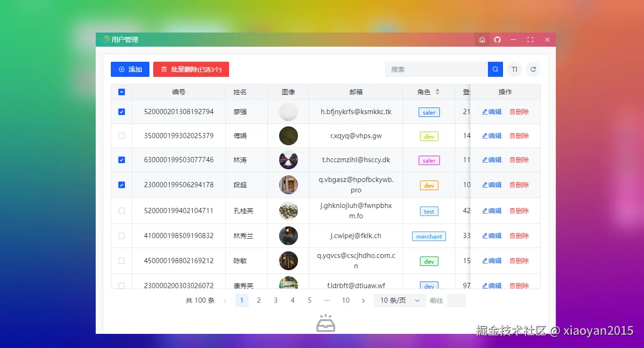The image size is (644, 348).
Task: Click 廖强's avatar image
Action: pos(289,112)
